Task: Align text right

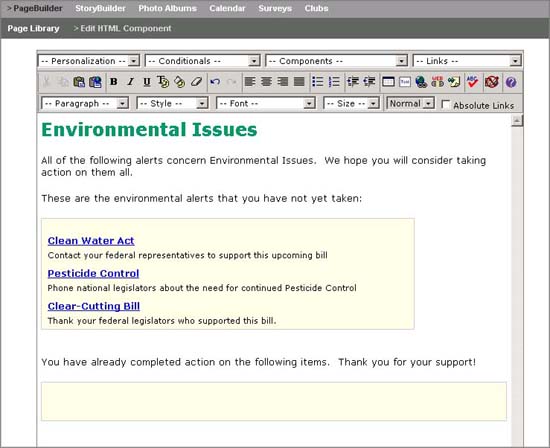Action: 283,82
